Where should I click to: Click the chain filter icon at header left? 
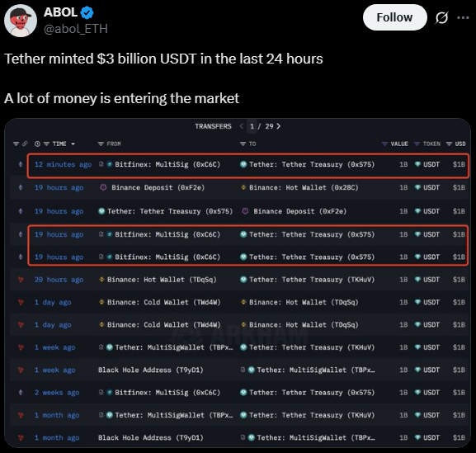(x=16, y=144)
